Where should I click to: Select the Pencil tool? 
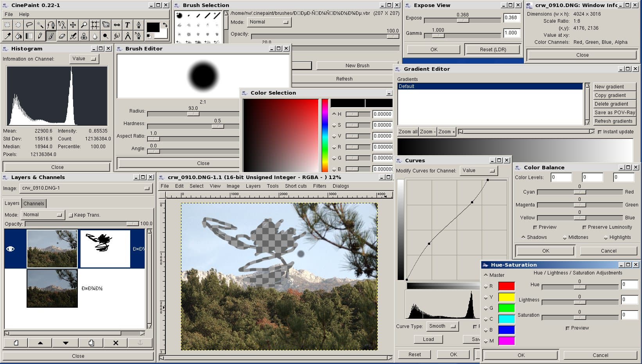(x=40, y=36)
